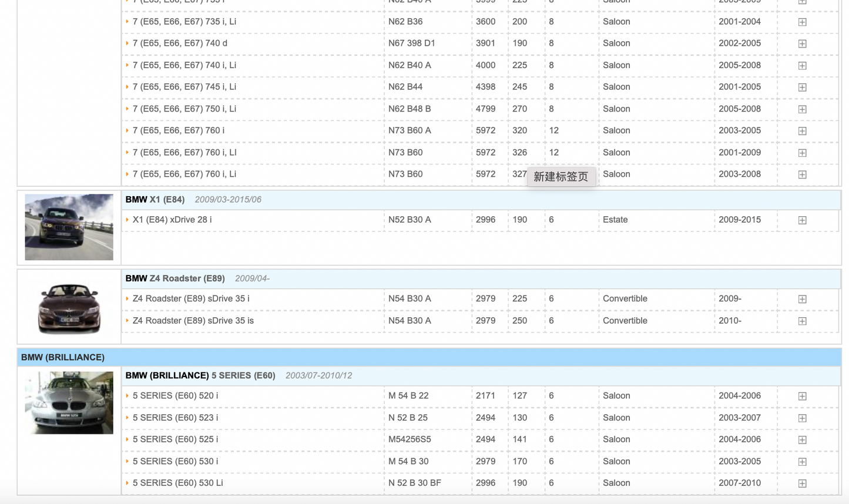Select displacement value 4398
Viewport: 849px width, 504px height.
[485, 87]
